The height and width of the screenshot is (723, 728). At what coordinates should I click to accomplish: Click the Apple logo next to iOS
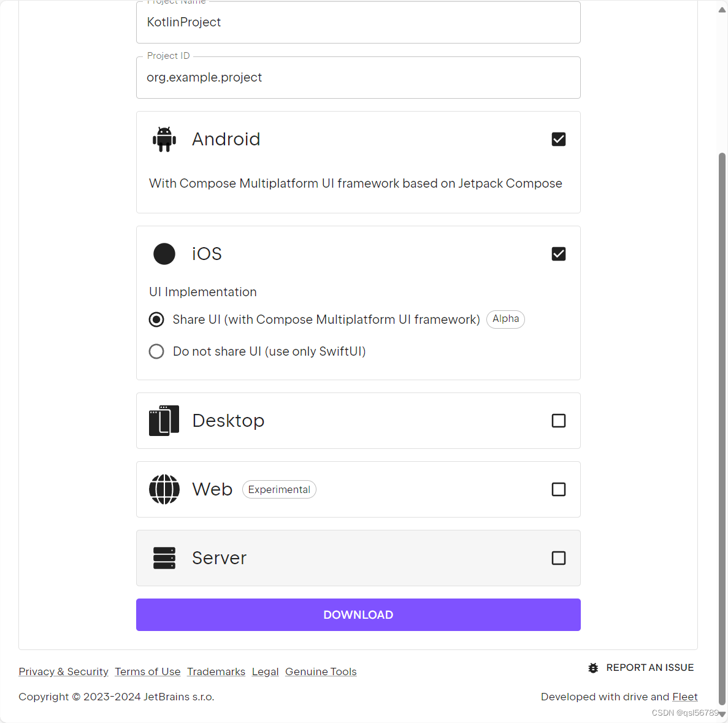pos(164,253)
